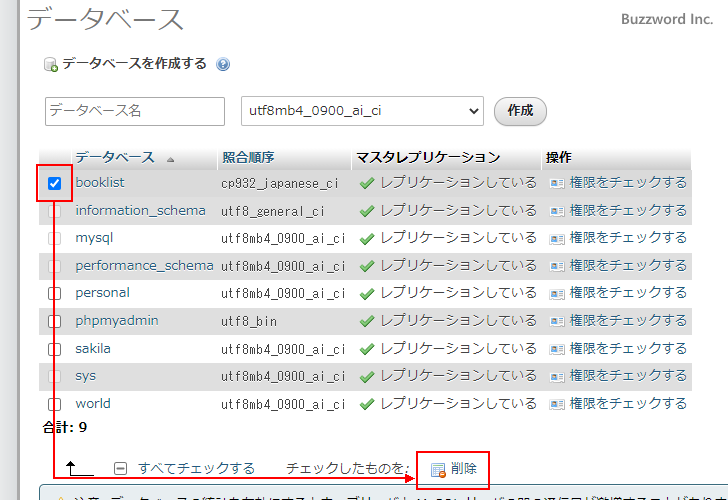Click the すべてチェックする link
This screenshot has width=728, height=500.
pos(196,468)
